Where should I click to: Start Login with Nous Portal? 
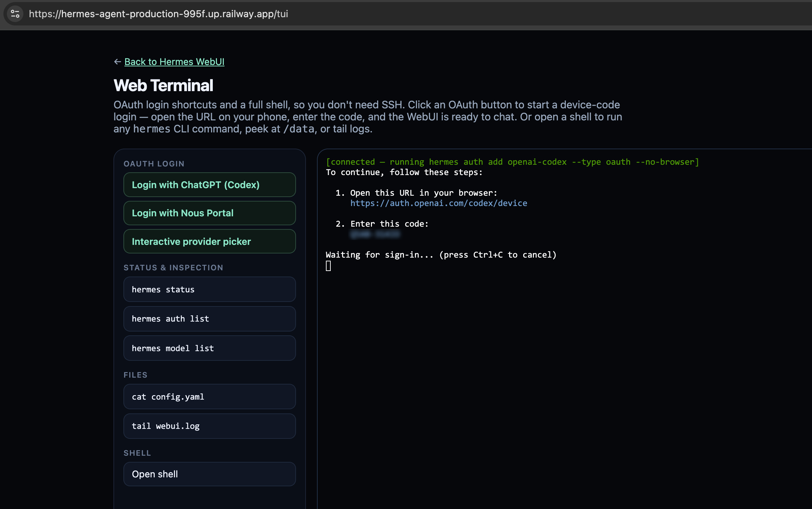click(209, 213)
